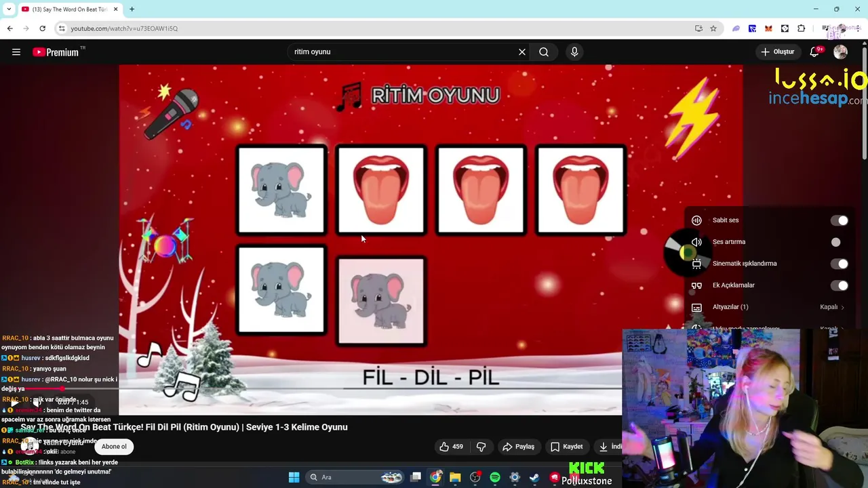Open Settings gear from the taskbar
Screen dimensions: 868x488
515,477
